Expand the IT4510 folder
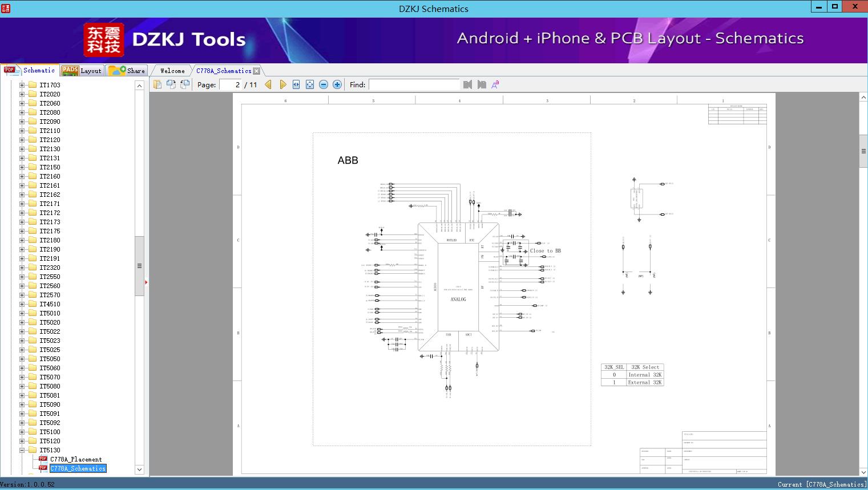This screenshot has width=868, height=490. point(22,304)
